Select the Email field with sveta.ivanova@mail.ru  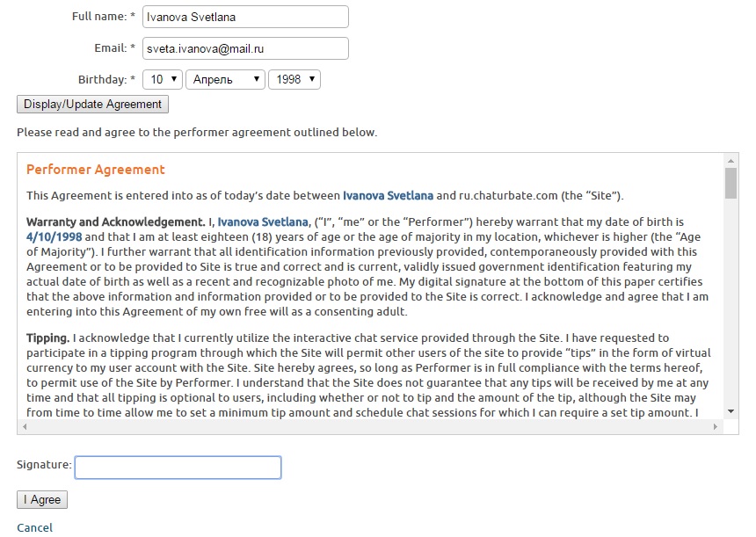coord(245,48)
